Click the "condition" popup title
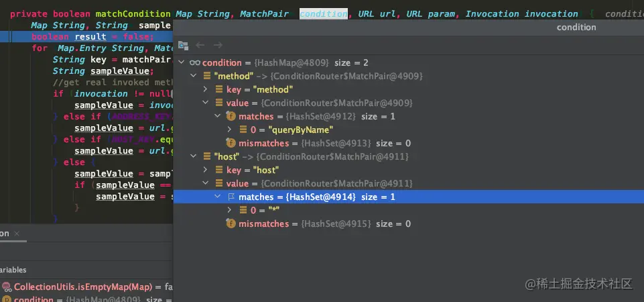644x302 pixels. [576, 27]
